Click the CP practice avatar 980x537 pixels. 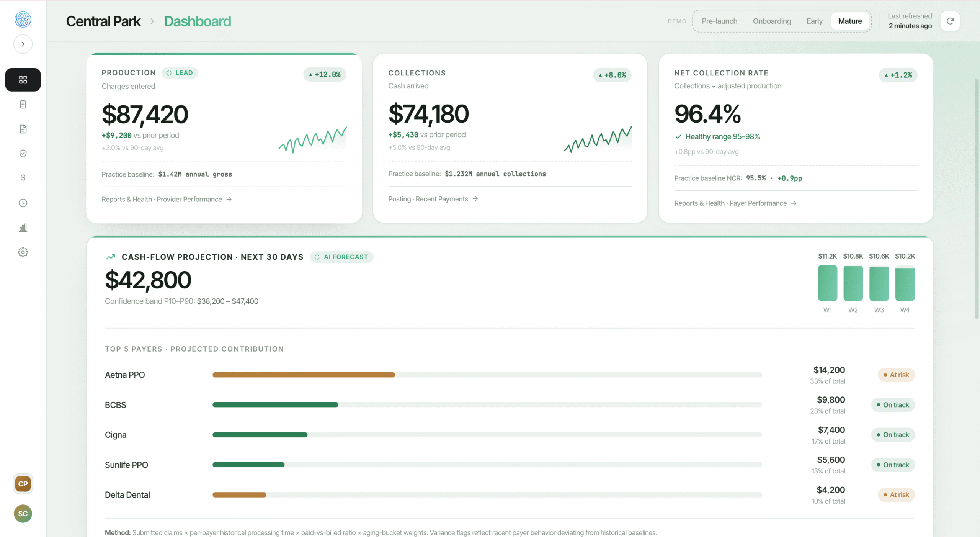[x=23, y=484]
